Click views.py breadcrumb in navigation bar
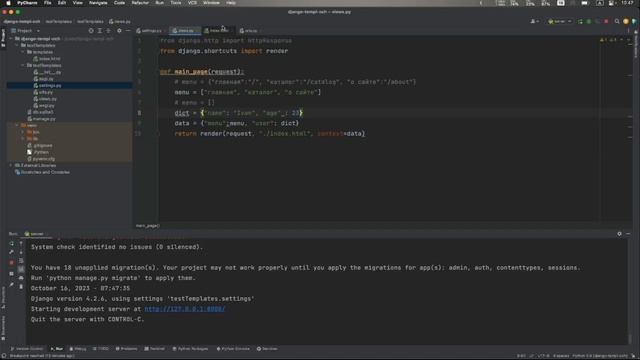640x360 pixels. (x=120, y=21)
